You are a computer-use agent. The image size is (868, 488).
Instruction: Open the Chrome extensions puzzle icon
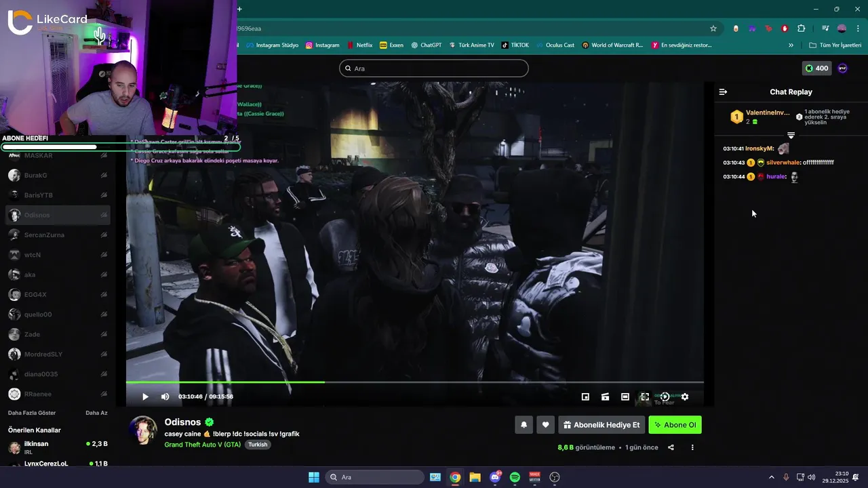click(801, 28)
